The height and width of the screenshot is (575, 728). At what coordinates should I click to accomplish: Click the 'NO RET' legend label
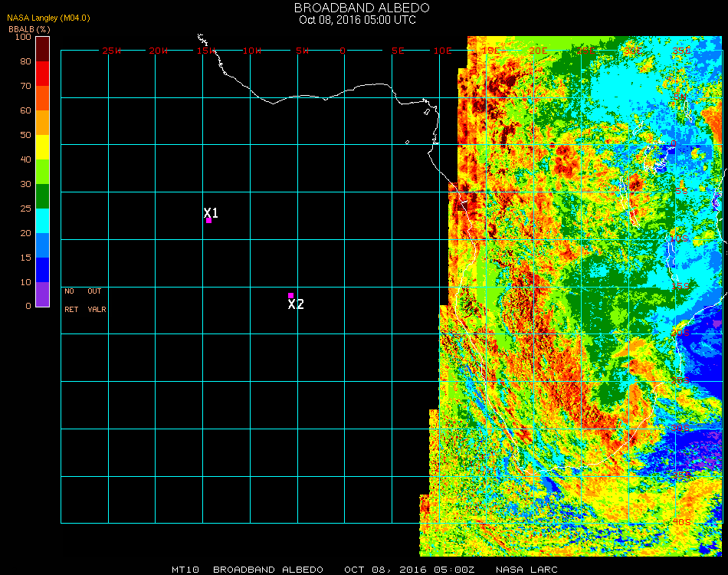[x=71, y=301]
